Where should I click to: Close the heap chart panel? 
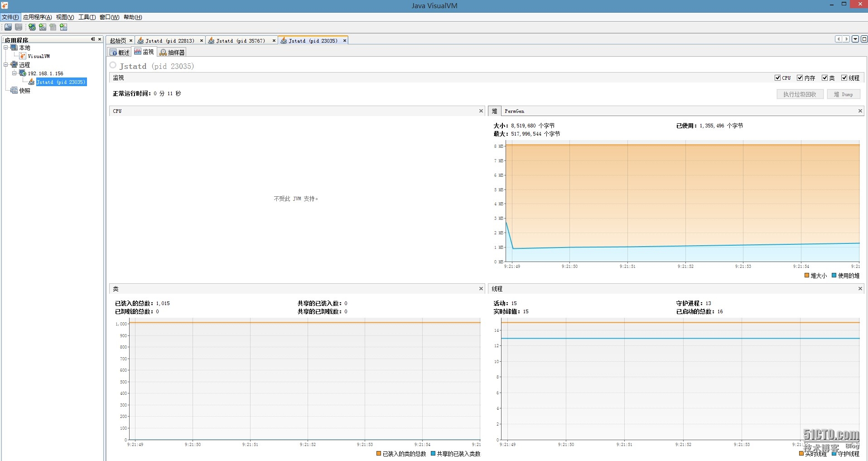pyautogui.click(x=860, y=111)
